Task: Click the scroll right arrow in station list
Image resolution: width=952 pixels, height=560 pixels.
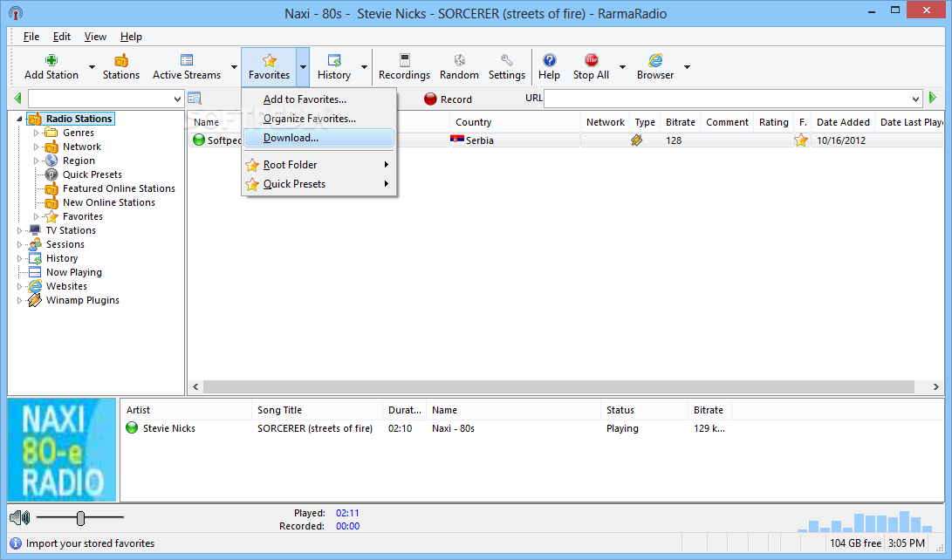Action: click(936, 386)
